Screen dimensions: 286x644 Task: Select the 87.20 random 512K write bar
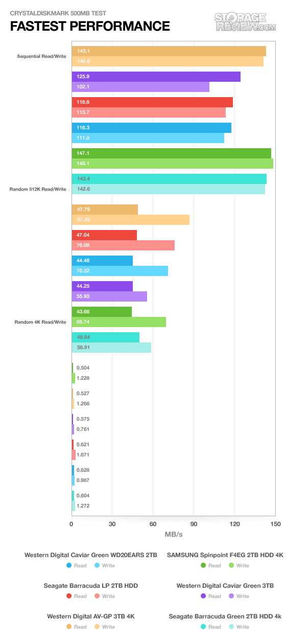pos(131,220)
